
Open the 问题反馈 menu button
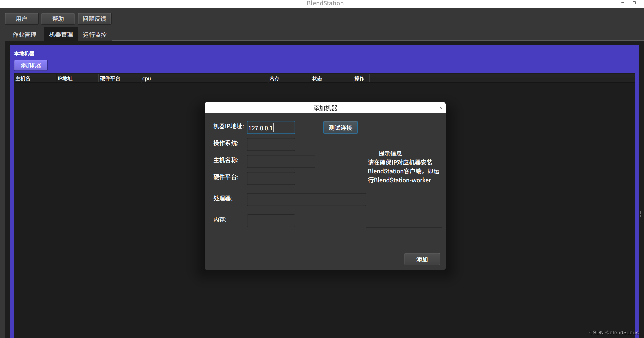click(x=95, y=19)
